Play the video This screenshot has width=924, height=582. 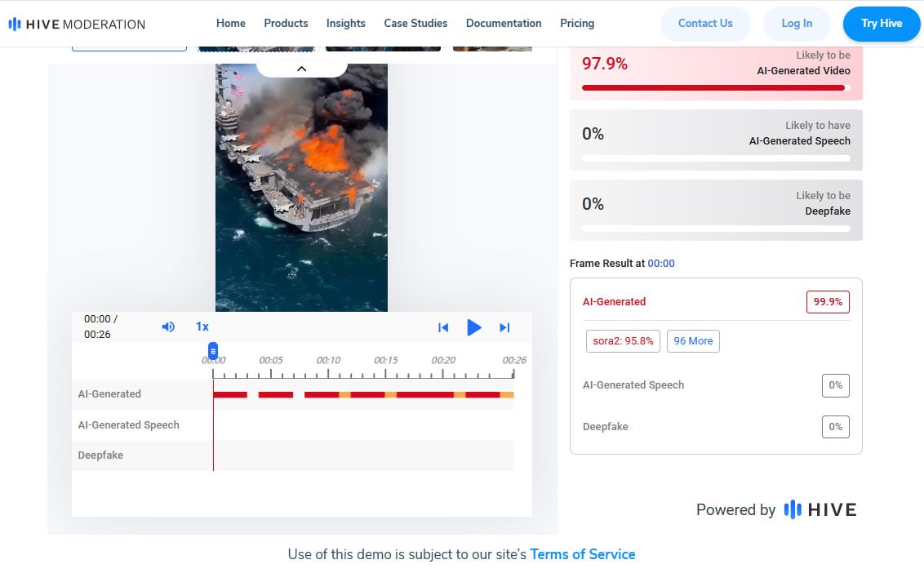pyautogui.click(x=473, y=327)
